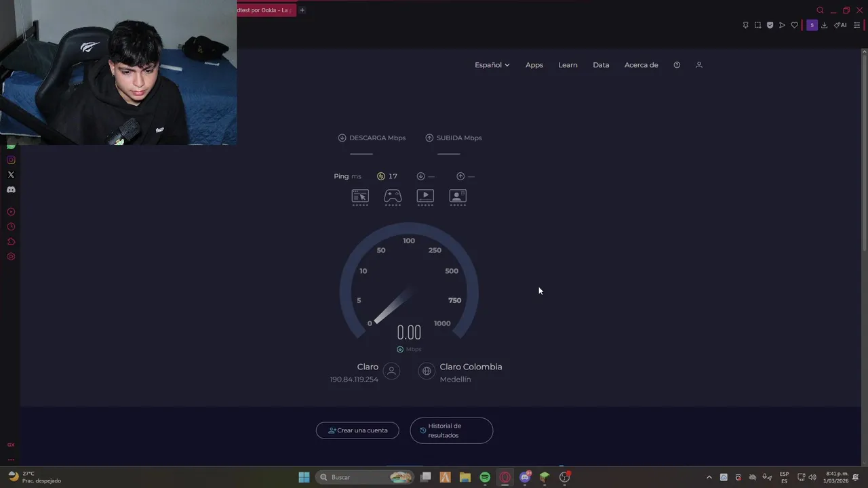
Task: Open the Acerca de menu
Action: coord(642,65)
